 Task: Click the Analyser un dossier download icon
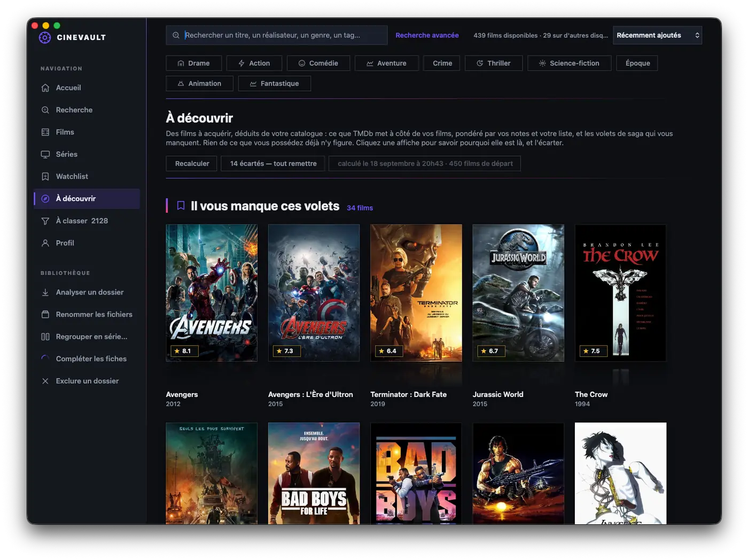pos(45,292)
